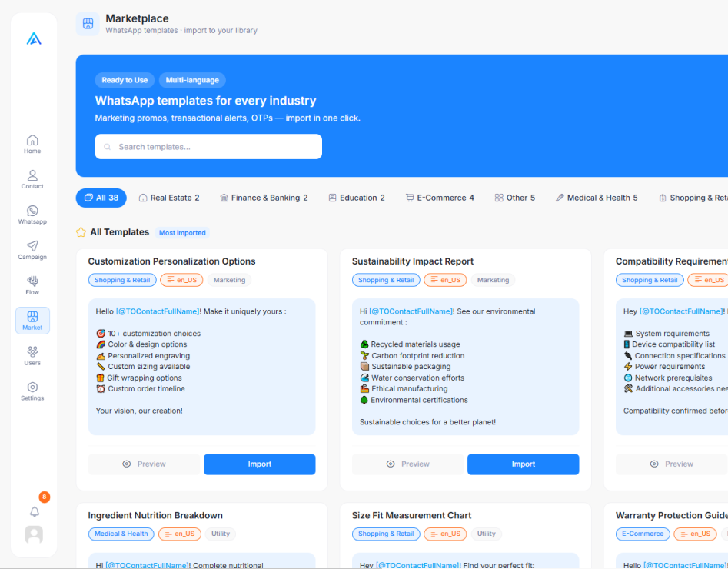Select the Medical & Health category tab
728x569 pixels.
[x=597, y=198]
